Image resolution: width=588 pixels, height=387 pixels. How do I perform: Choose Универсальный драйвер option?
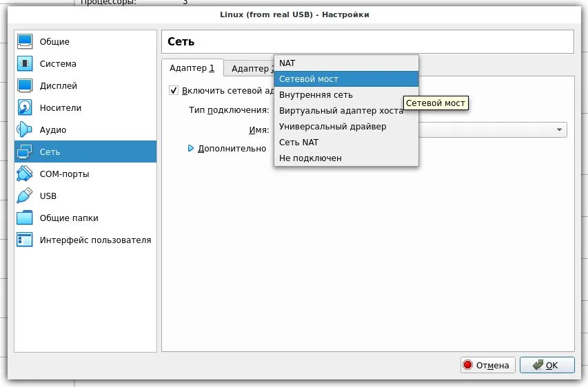(x=346, y=126)
